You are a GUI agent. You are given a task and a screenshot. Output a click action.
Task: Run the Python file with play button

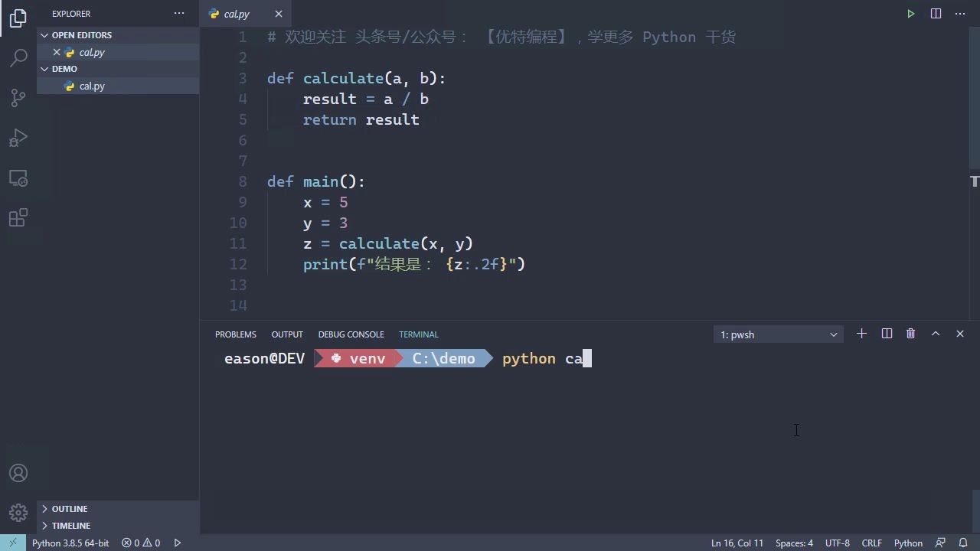pyautogui.click(x=910, y=14)
